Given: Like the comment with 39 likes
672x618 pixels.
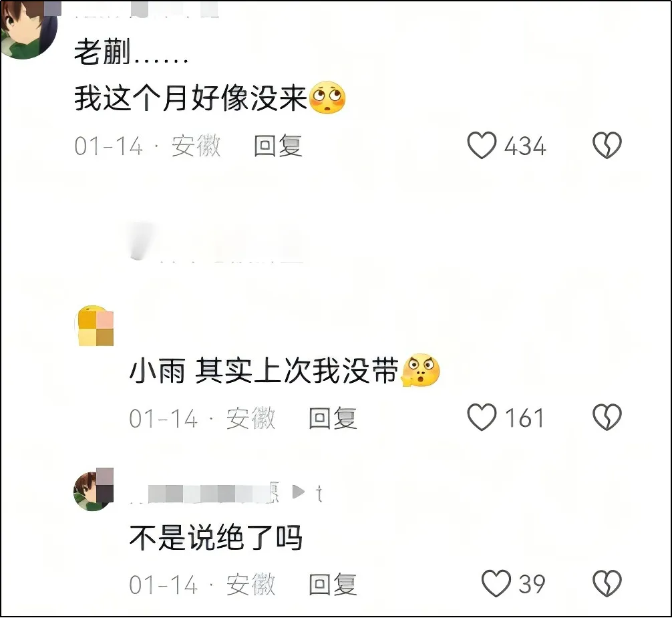Looking at the screenshot, I should coord(496,583).
